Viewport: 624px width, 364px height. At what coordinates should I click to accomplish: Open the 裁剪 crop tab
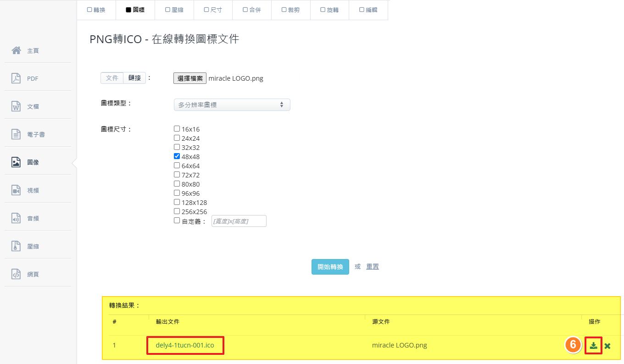pos(290,10)
